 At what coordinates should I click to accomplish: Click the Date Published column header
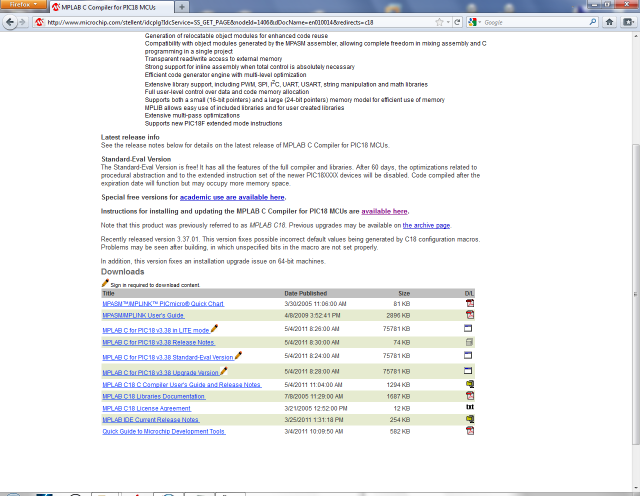(x=306, y=294)
